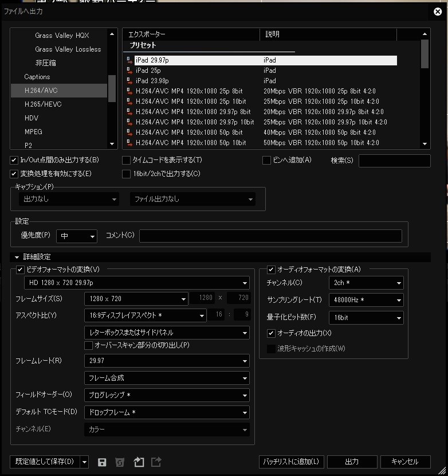Screen dimensions: 448x476
Task: Open the サンプリングレート 48000Hz dropdown
Action: [366, 300]
